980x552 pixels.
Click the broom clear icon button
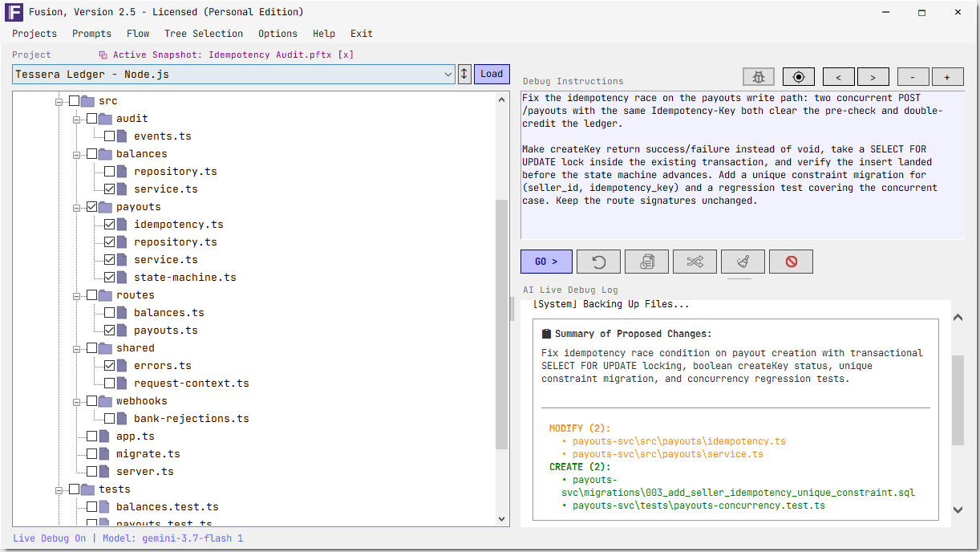(x=743, y=262)
